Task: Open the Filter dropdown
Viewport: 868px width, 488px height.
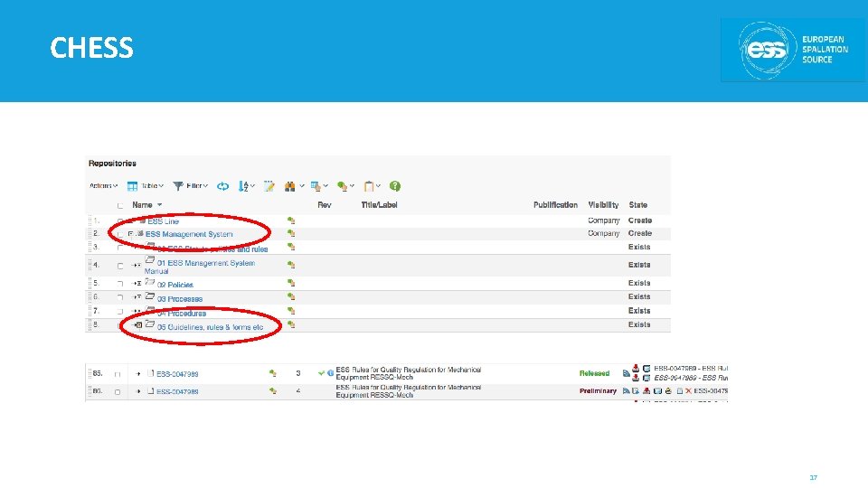Action: [196, 186]
